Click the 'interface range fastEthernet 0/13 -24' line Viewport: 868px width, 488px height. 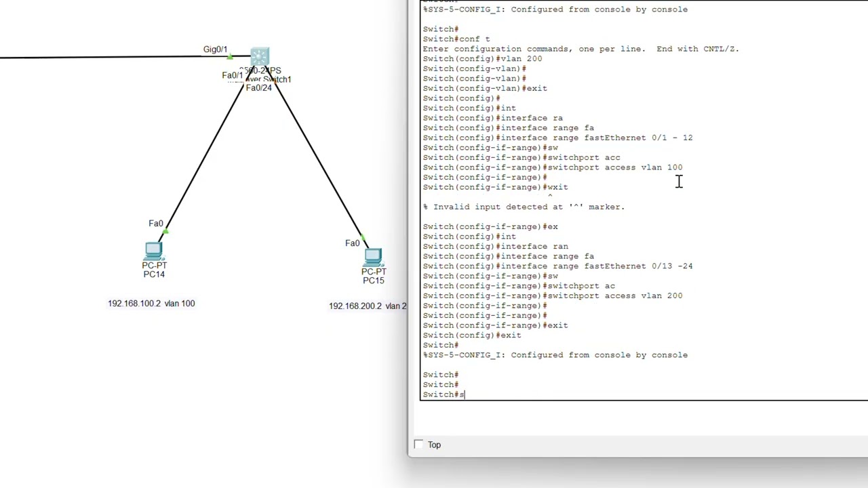557,266
